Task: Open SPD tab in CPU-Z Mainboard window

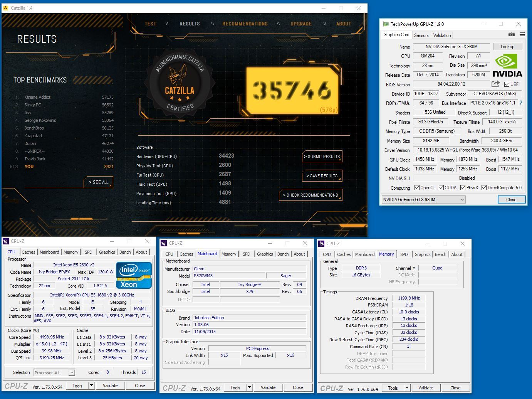Action: click(247, 254)
